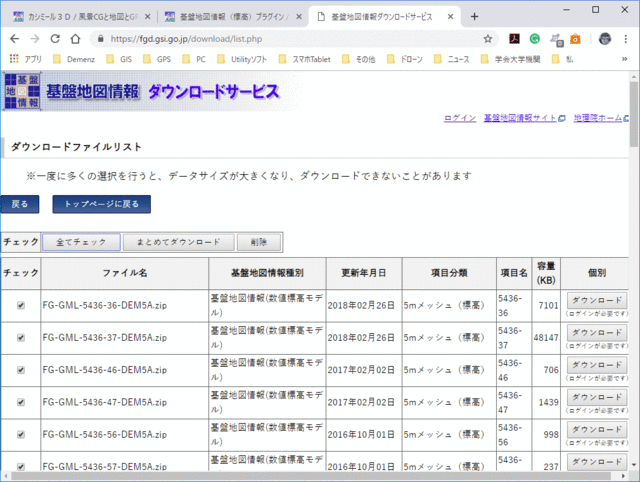Close the 基盤地図情報ダウンロードサービス tab
The height and width of the screenshot is (482, 640).
click(451, 17)
